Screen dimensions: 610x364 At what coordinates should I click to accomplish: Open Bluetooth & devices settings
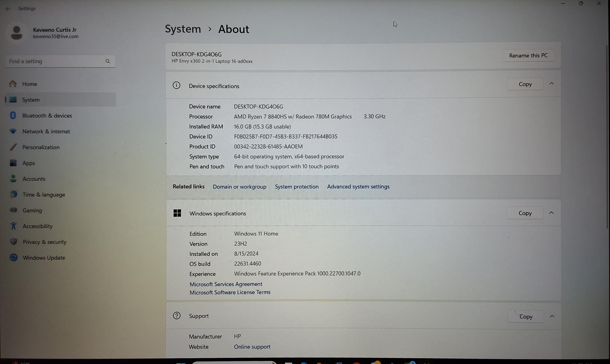point(61,116)
